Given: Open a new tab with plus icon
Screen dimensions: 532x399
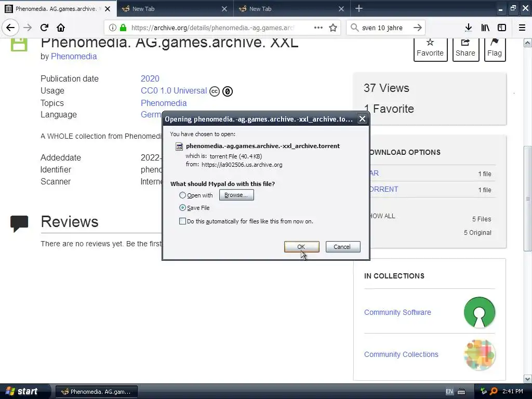Looking at the screenshot, I should tap(359, 8).
